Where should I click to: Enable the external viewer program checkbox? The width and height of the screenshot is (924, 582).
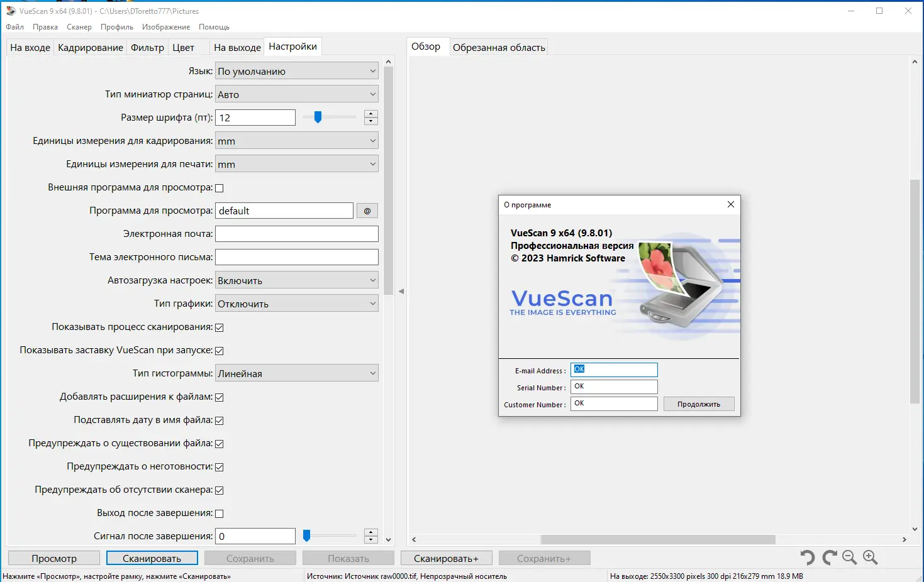pos(219,187)
